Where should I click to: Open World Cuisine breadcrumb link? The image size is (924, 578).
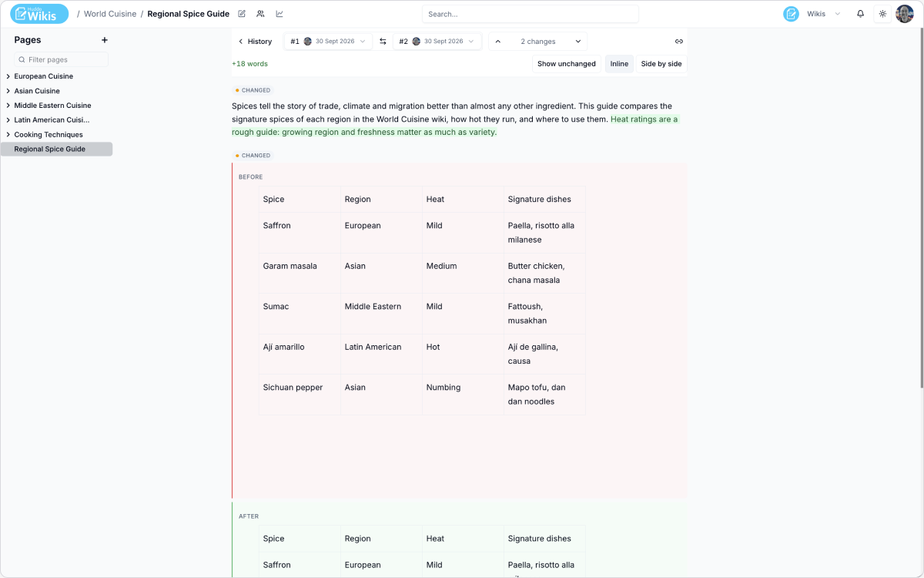[x=110, y=14]
